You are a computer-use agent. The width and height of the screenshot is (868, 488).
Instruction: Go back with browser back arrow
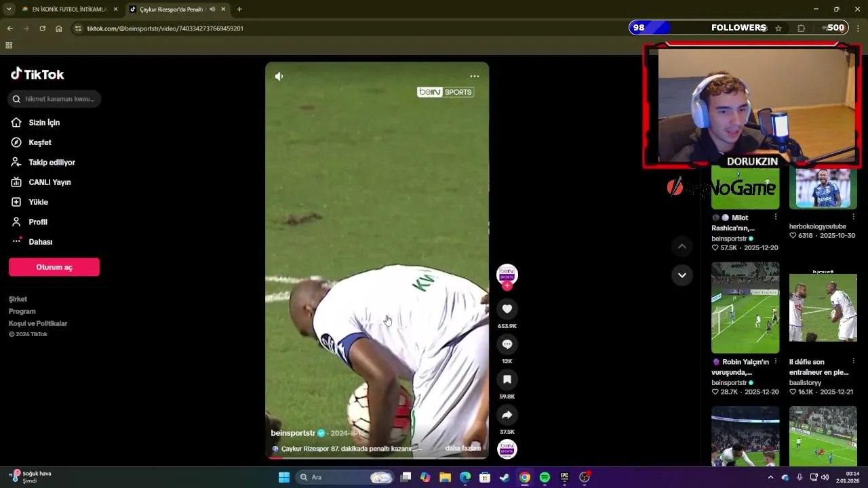[x=9, y=28]
